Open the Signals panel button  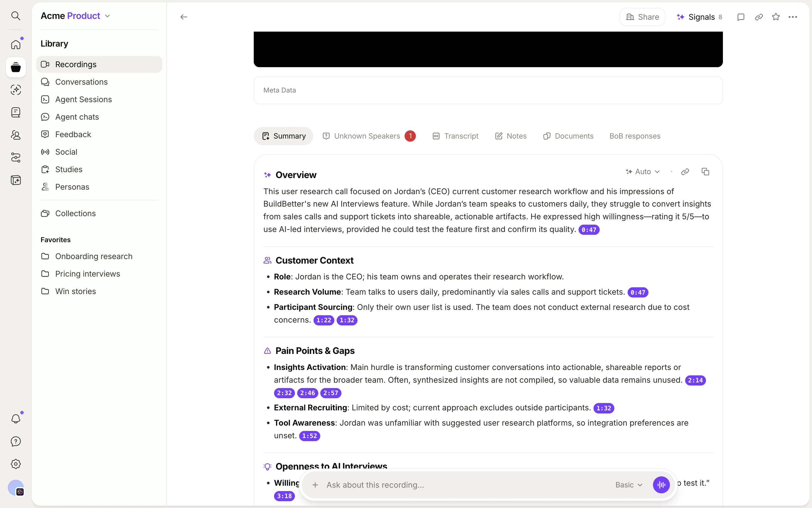699,17
